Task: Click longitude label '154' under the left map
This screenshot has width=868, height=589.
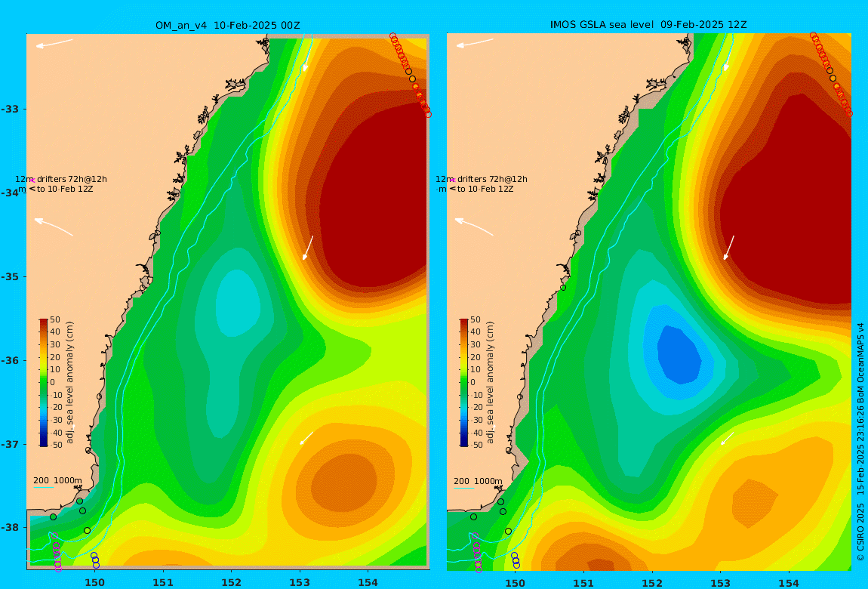Action: (368, 582)
